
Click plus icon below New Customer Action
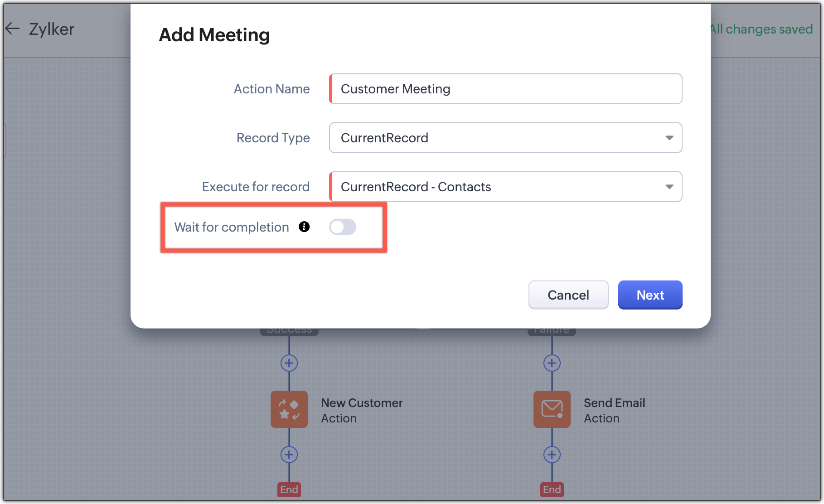[289, 455]
